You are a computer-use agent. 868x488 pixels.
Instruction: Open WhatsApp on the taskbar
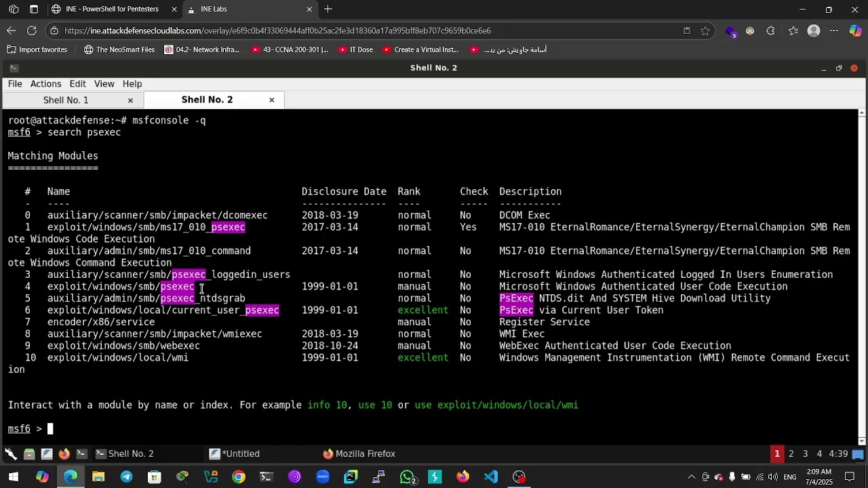point(407,477)
